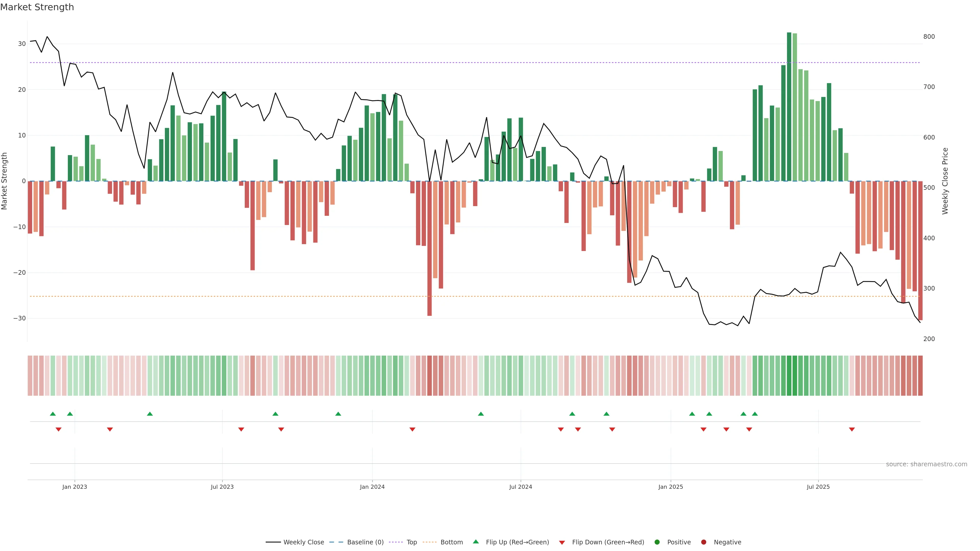
Task: Click the tallest green bar near 32
Action: (x=789, y=106)
